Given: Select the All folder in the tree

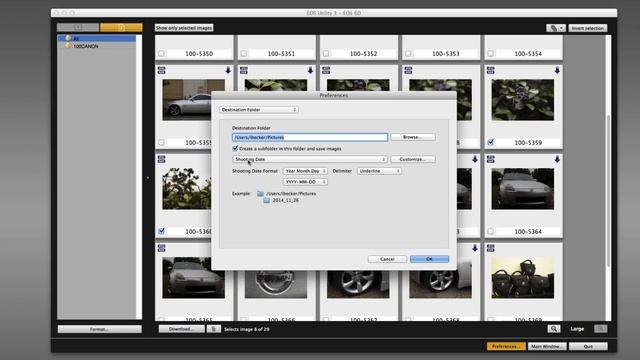Looking at the screenshot, I should pyautogui.click(x=97, y=38).
